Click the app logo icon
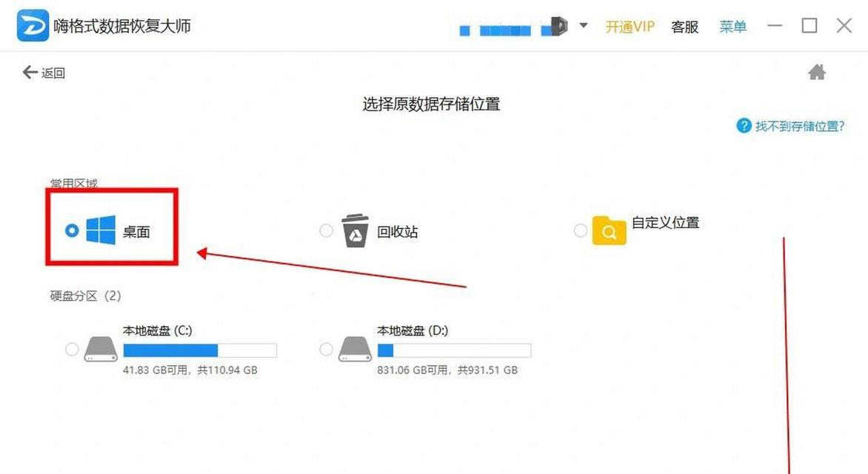The image size is (868, 474). 33,25
